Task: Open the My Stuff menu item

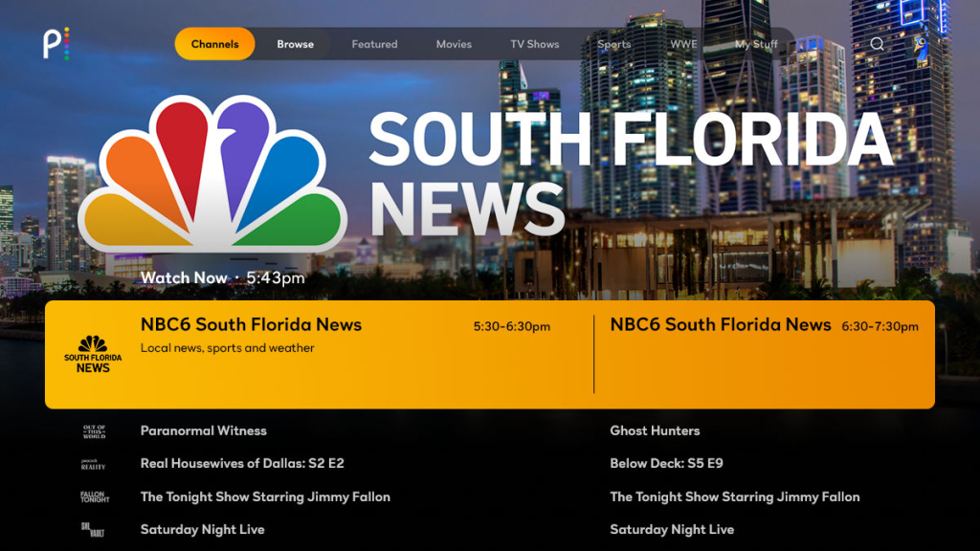Action: [756, 44]
